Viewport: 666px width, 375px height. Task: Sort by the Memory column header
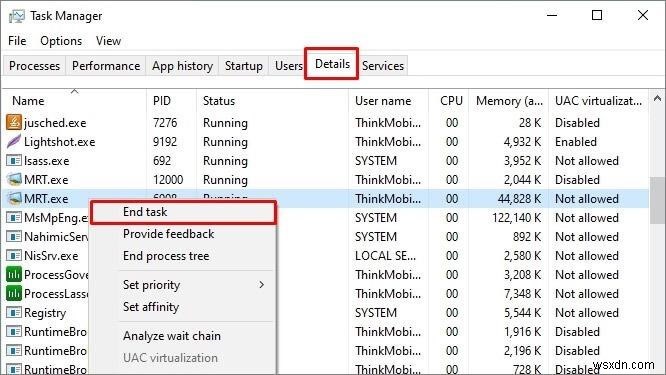(x=508, y=101)
